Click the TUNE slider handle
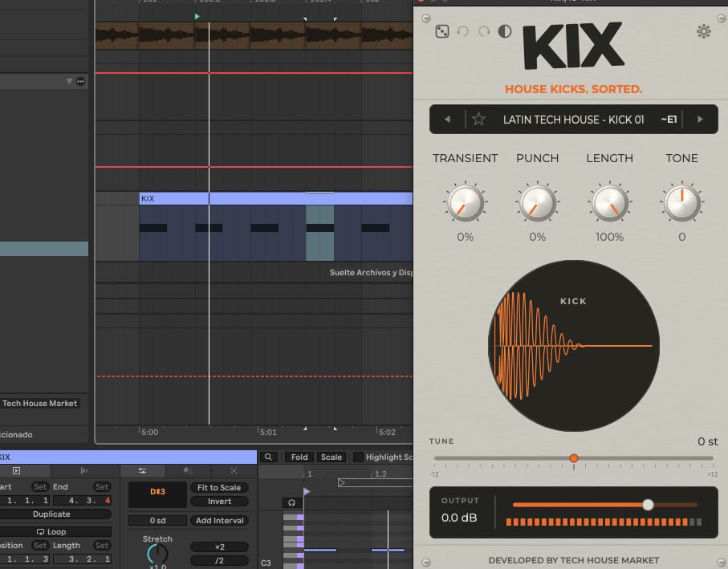Viewport: 728px width, 569px height. pos(574,458)
